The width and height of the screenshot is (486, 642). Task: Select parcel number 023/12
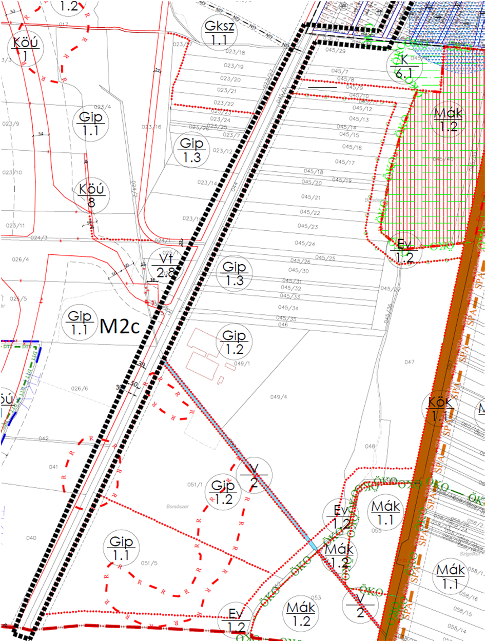pyautogui.click(x=222, y=151)
